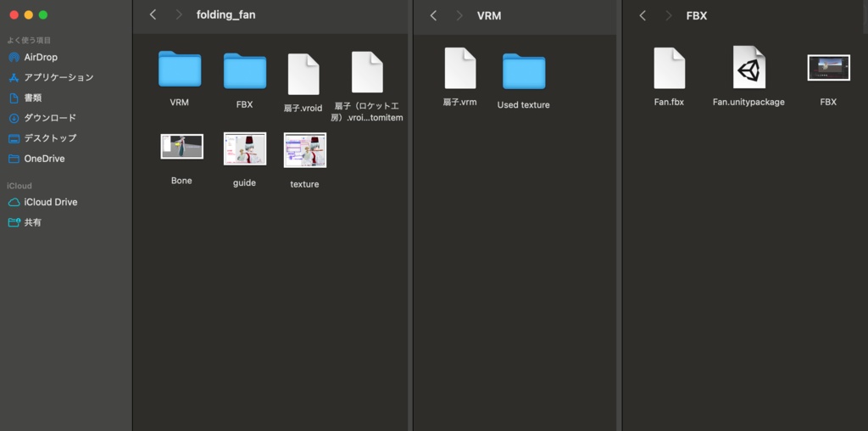Open ダウンロード label in sidebar
Viewport: 868px width, 431px height.
coord(50,118)
